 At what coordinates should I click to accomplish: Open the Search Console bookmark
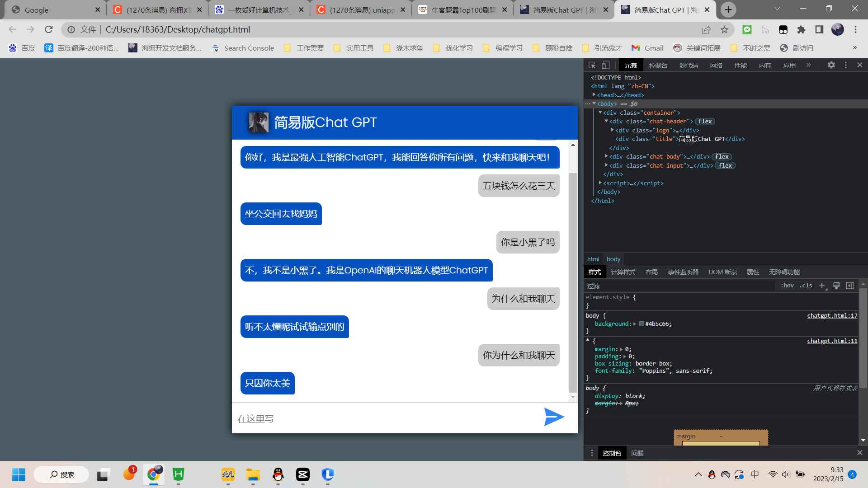pos(243,48)
